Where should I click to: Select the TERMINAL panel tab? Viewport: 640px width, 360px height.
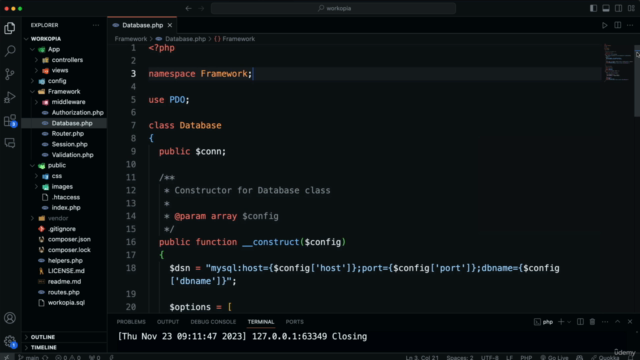[261, 322]
